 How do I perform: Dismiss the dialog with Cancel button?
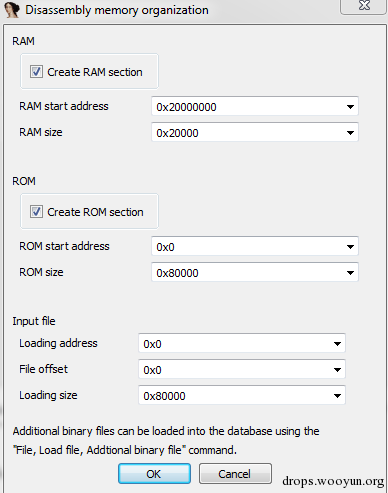(x=235, y=473)
